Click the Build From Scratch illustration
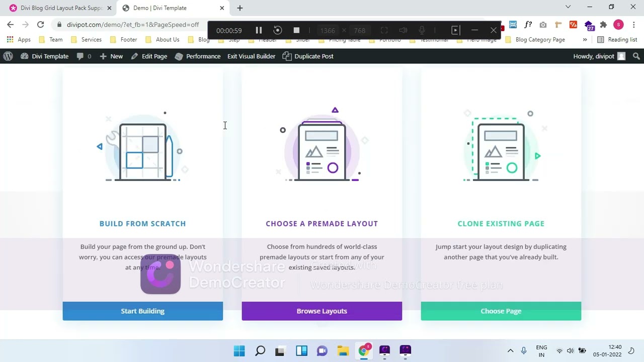The image size is (644, 362). pos(143,147)
